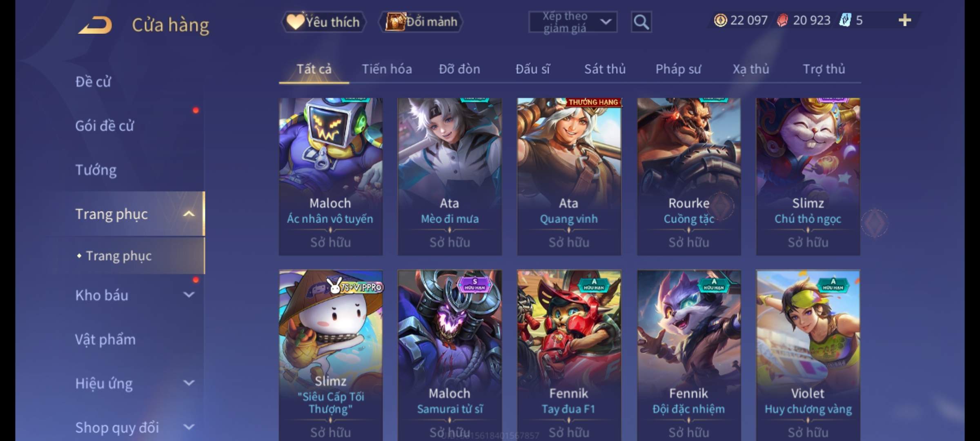The image size is (980, 441).
Task: Click the red gem balance icon
Action: (782, 20)
